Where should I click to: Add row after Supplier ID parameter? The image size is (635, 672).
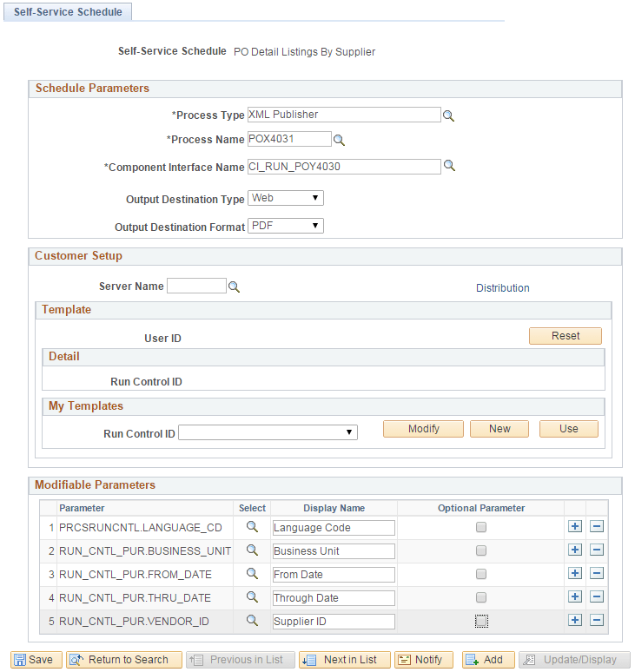[575, 620]
